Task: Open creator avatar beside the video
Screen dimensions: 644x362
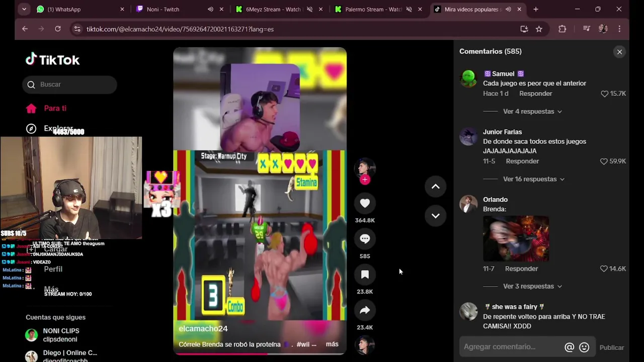Action: pos(365,168)
